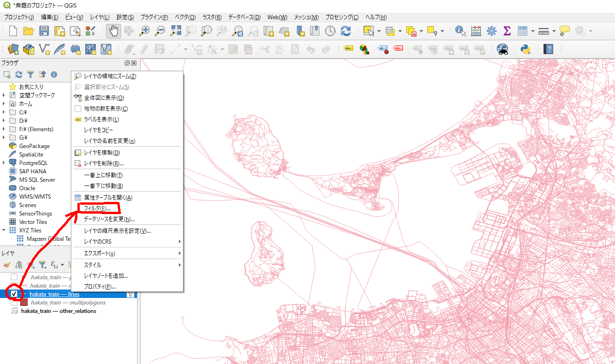Click the Statistical Summary sigma icon
615x364 pixels.
(507, 31)
